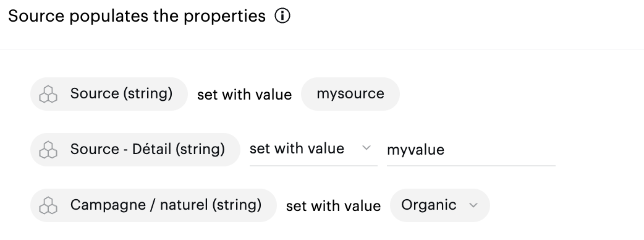This screenshot has height=240, width=644.
Task: Focus the myvalue text field
Action: click(x=471, y=150)
